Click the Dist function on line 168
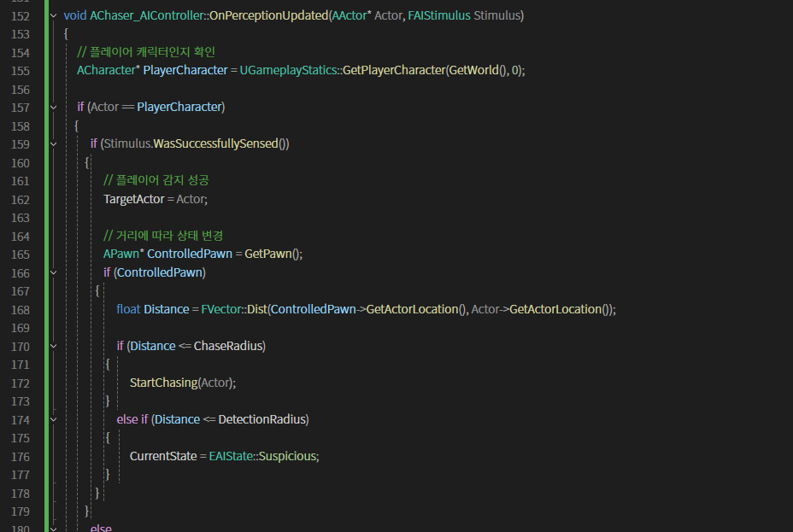 tap(257, 309)
